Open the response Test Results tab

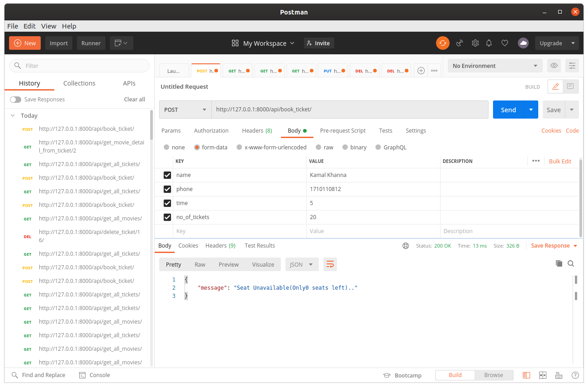pos(260,245)
